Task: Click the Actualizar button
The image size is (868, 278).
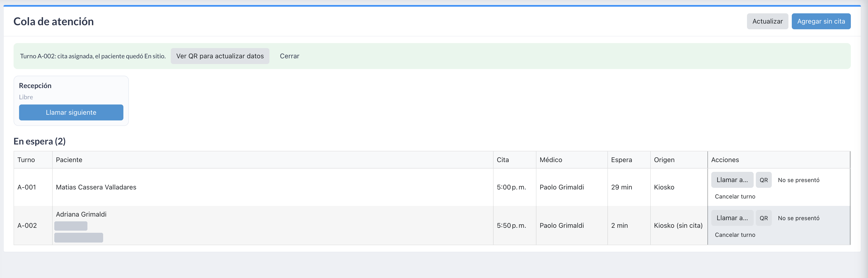Action: [x=767, y=21]
